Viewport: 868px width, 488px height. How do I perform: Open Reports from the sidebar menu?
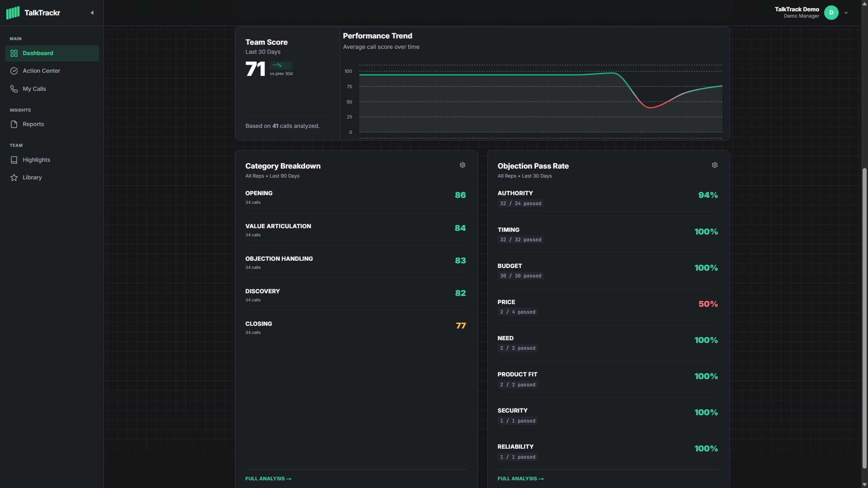(33, 124)
